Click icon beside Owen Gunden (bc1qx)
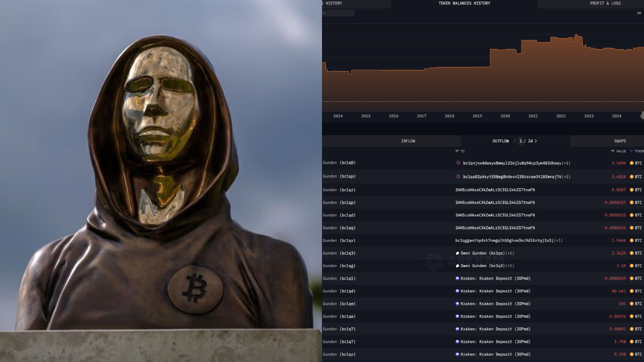The height and width of the screenshot is (362, 644). (x=457, y=253)
